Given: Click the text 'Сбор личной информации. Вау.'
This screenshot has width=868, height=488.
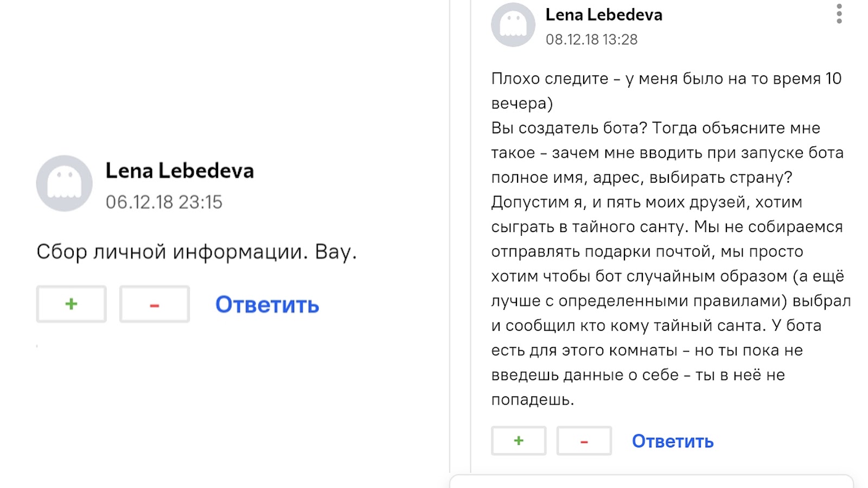Looking at the screenshot, I should [x=196, y=252].
